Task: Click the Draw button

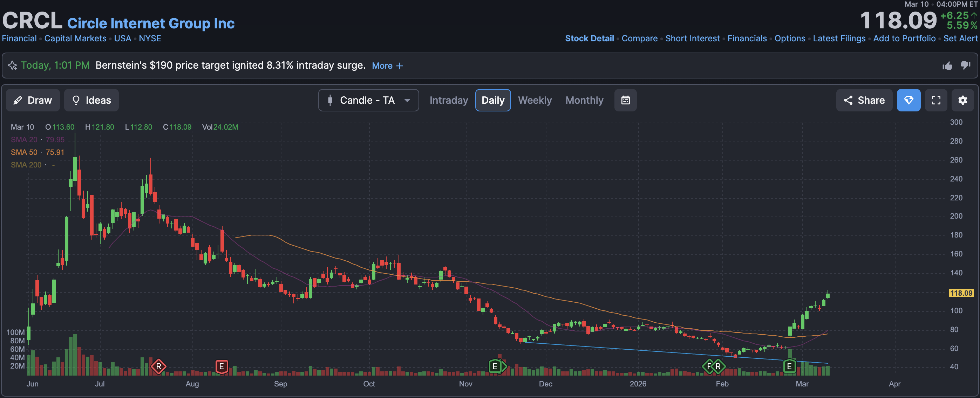Action: pyautogui.click(x=33, y=100)
